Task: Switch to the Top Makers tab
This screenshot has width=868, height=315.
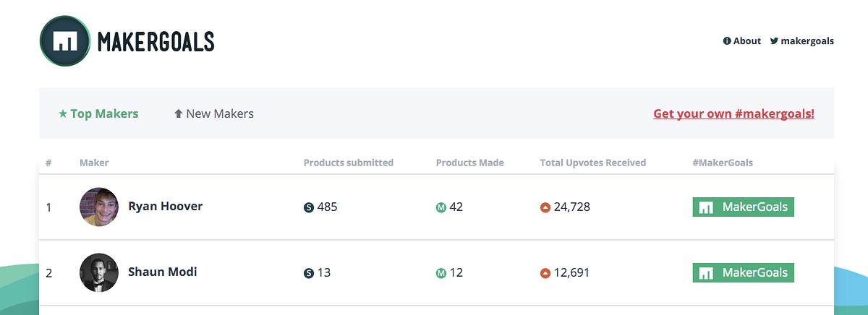Action: click(x=104, y=113)
